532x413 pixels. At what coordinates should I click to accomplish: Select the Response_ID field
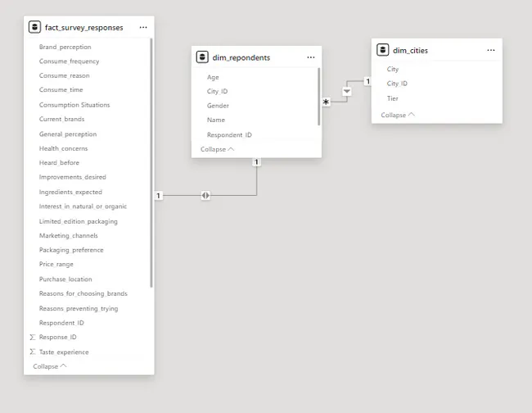[57, 337]
